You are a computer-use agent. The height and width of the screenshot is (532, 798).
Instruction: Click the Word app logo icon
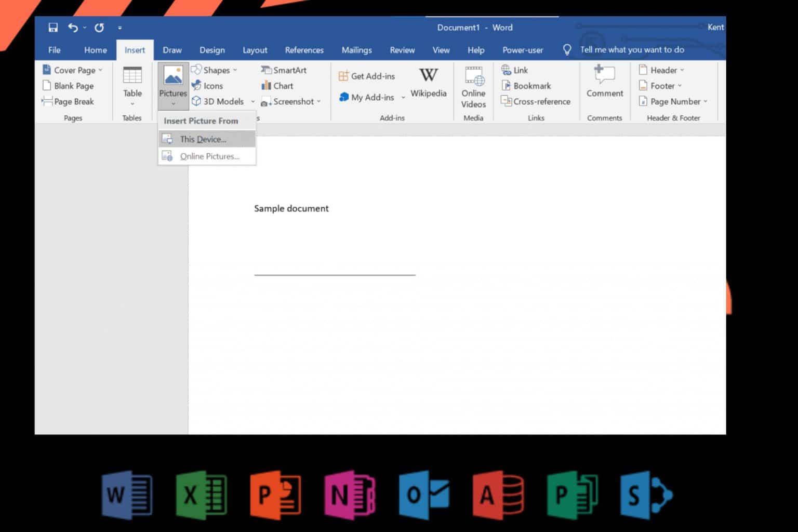pos(127,495)
